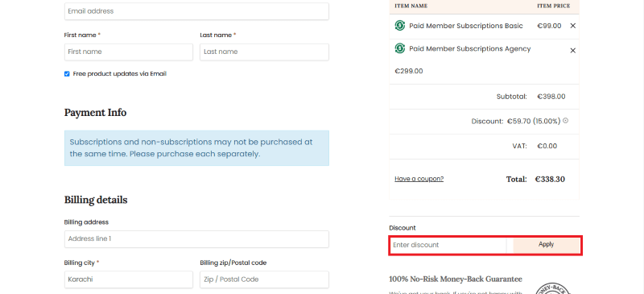The height and width of the screenshot is (294, 644).
Task: Remove Paid Member Subscriptions Agency item
Action: pyautogui.click(x=572, y=51)
